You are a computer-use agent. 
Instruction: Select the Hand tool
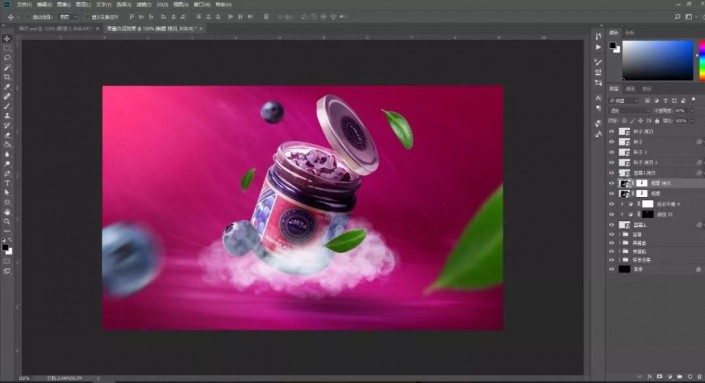(x=7, y=212)
